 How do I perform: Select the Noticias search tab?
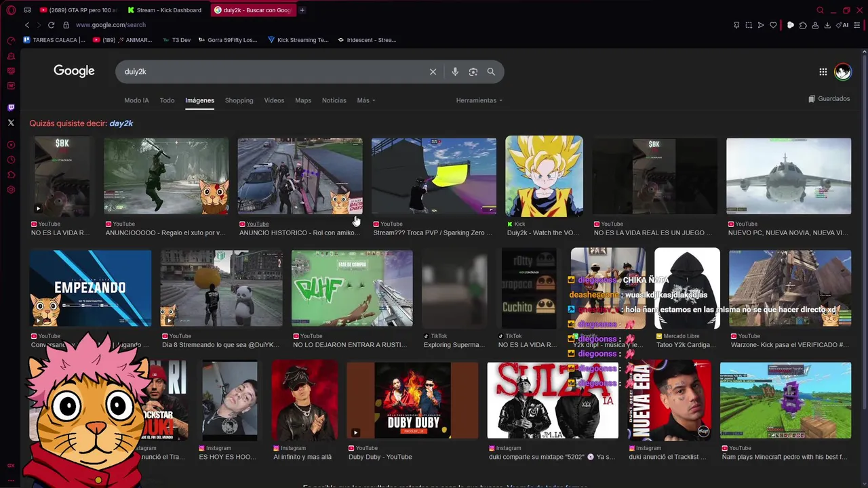coord(334,100)
